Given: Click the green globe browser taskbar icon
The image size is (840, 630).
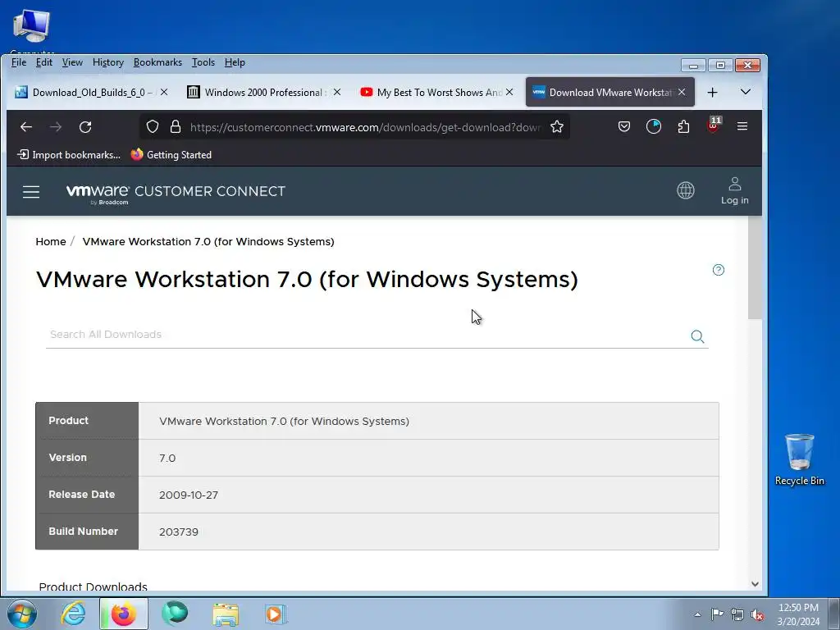Looking at the screenshot, I should [x=175, y=614].
